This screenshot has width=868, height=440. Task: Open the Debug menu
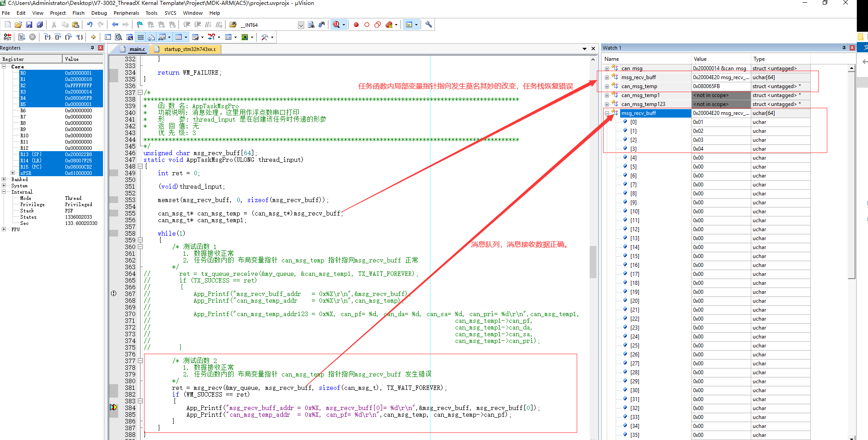tap(99, 13)
